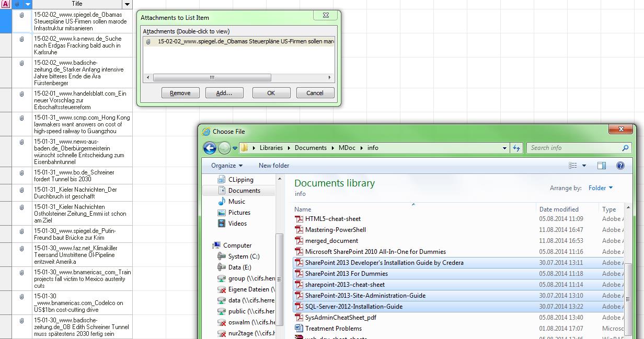Open help with the question mark icon
The height and width of the screenshot is (339, 644).
point(620,166)
